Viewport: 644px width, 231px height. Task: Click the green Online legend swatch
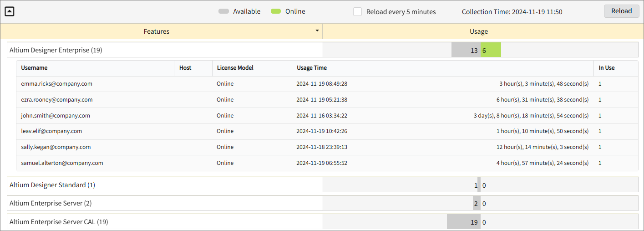click(x=276, y=11)
